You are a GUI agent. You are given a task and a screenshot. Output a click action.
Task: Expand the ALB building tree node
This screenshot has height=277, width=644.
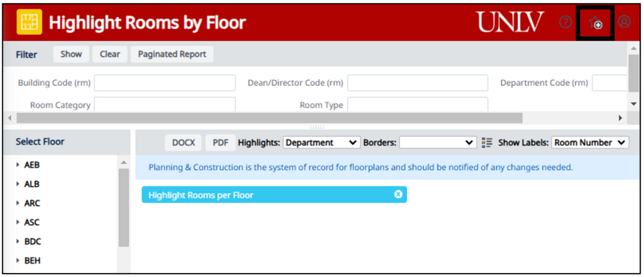pos(18,184)
